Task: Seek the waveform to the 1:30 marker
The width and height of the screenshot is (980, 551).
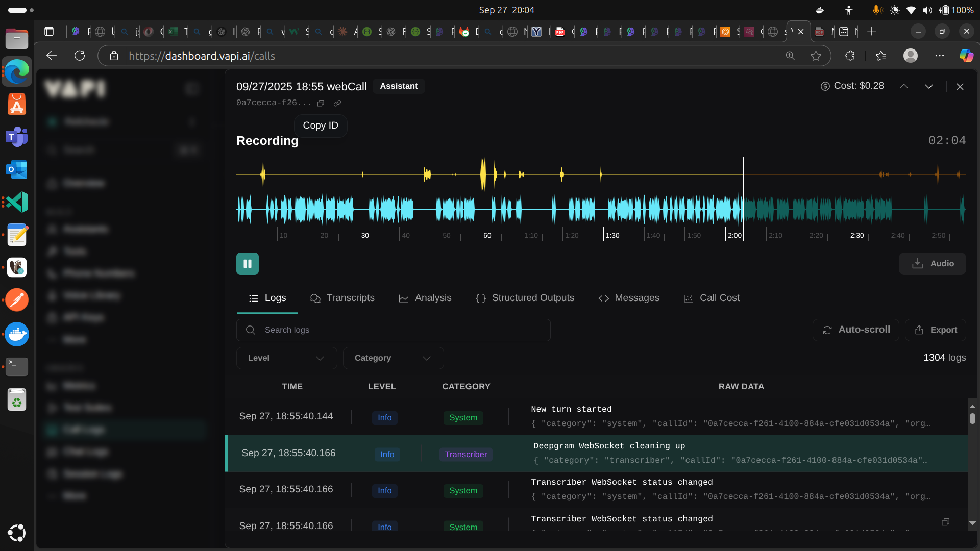Action: (604, 209)
